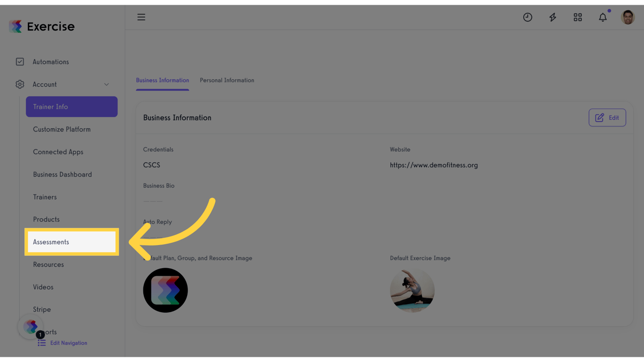Image resolution: width=644 pixels, height=362 pixels.
Task: Open the demofitness.org website link
Action: tap(434, 165)
